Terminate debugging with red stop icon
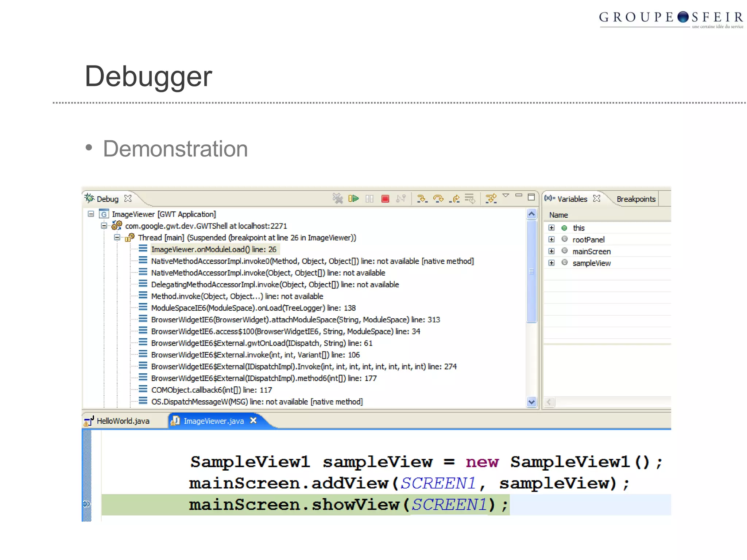Viewport: 747px width, 560px height. pyautogui.click(x=385, y=199)
